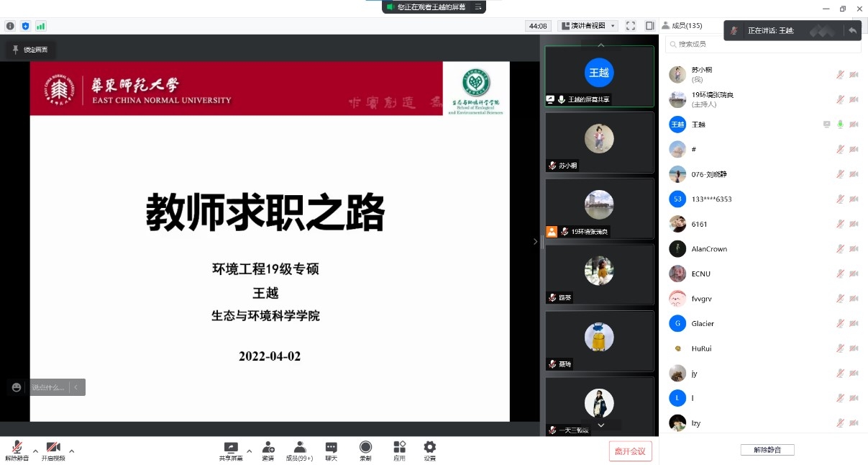Image resolution: width=868 pixels, height=465 pixels.
Task: Expand video options arrow beside 开启视频
Action: point(71,451)
